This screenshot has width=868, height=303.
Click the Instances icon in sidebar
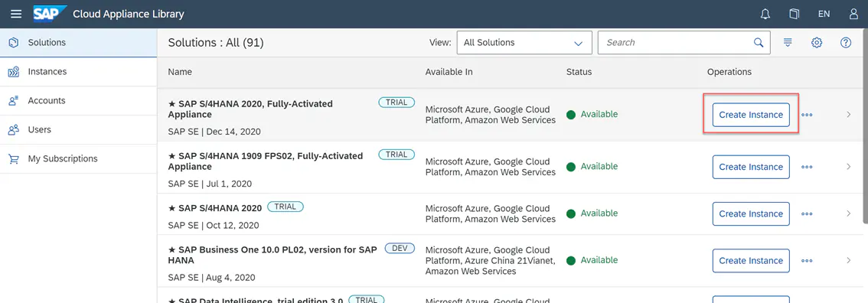coord(14,72)
